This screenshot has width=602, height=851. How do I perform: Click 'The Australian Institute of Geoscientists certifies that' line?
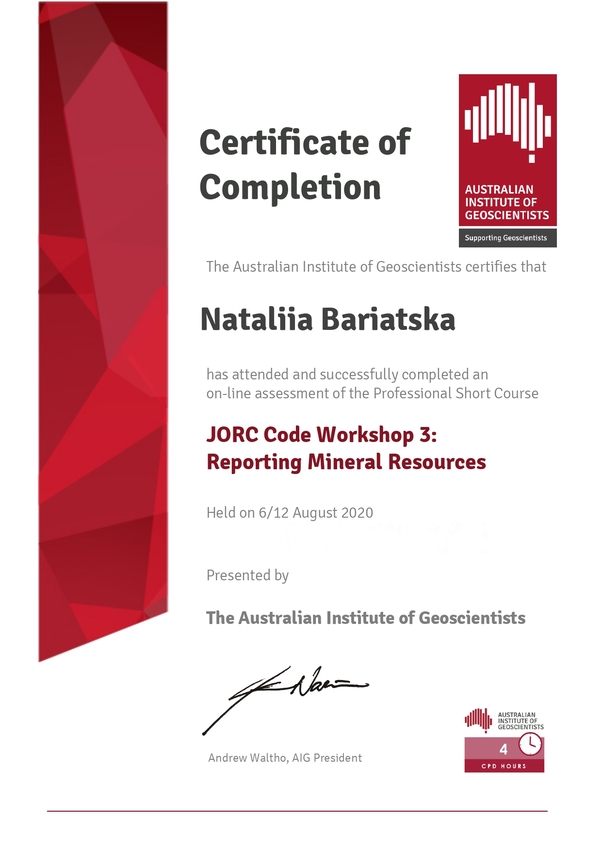376,267
